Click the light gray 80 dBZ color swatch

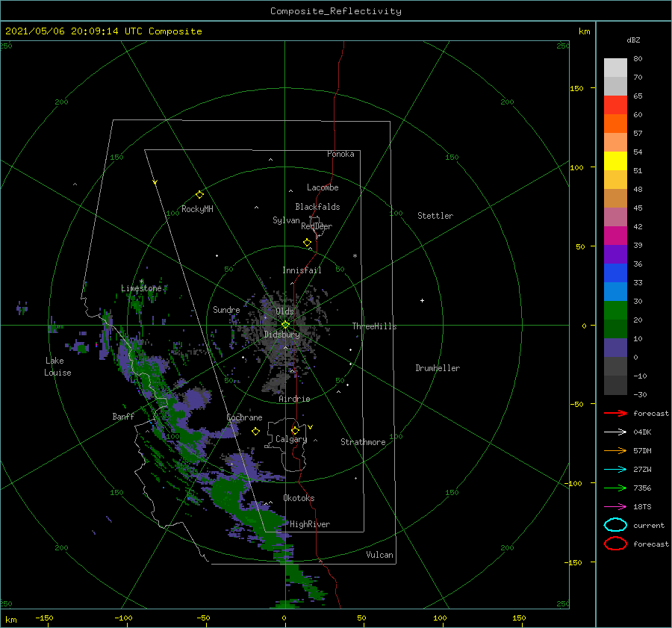[x=615, y=68]
